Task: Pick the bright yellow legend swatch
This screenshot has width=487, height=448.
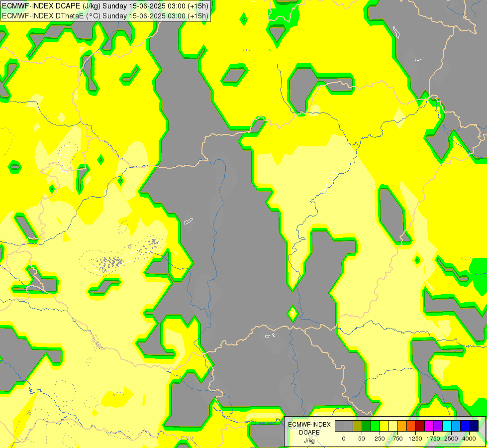Action: [384, 426]
